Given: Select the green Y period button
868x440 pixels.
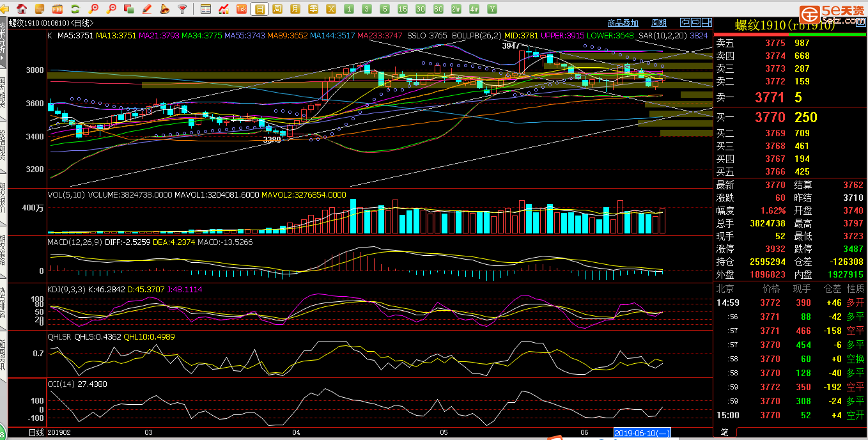Looking at the screenshot, I should 492,9.
